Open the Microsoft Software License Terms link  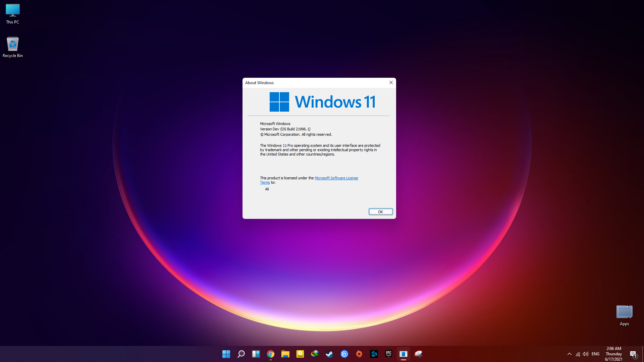click(336, 178)
